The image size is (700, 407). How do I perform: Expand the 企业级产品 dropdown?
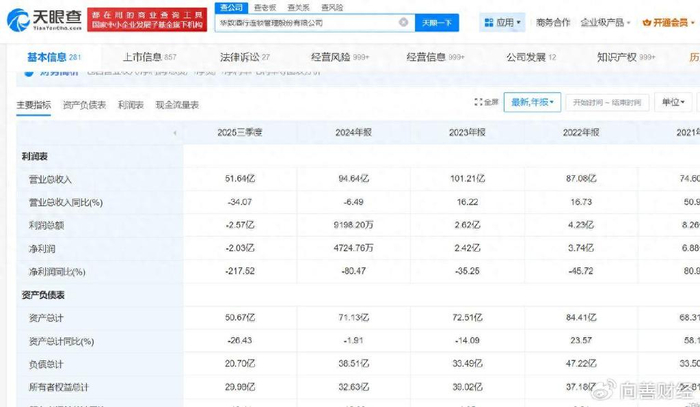[605, 22]
